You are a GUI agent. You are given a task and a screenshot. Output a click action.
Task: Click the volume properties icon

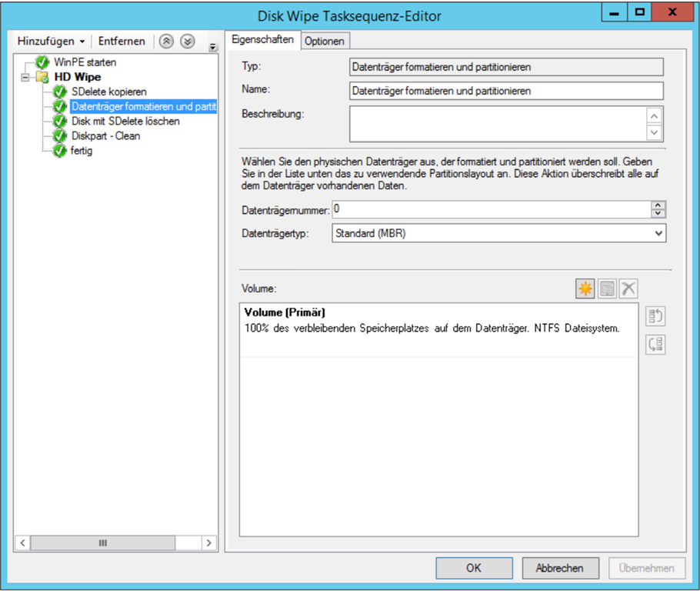click(x=607, y=289)
